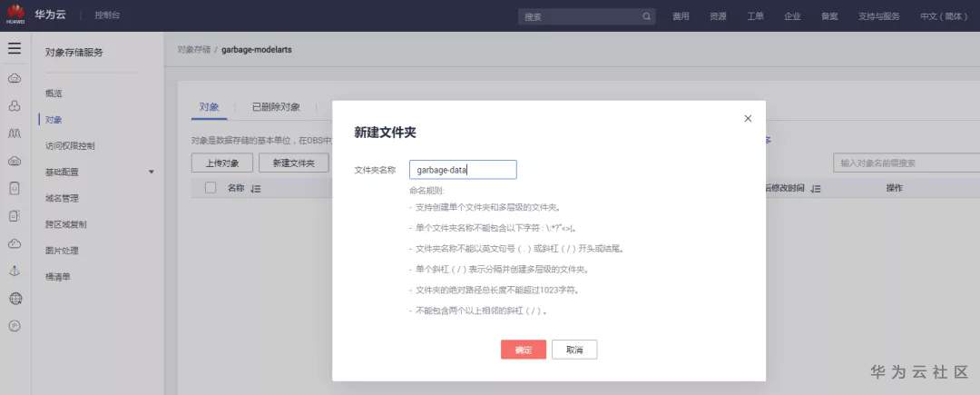980x395 pixels.
Task: Click the 上传对象 button
Action: click(x=222, y=163)
